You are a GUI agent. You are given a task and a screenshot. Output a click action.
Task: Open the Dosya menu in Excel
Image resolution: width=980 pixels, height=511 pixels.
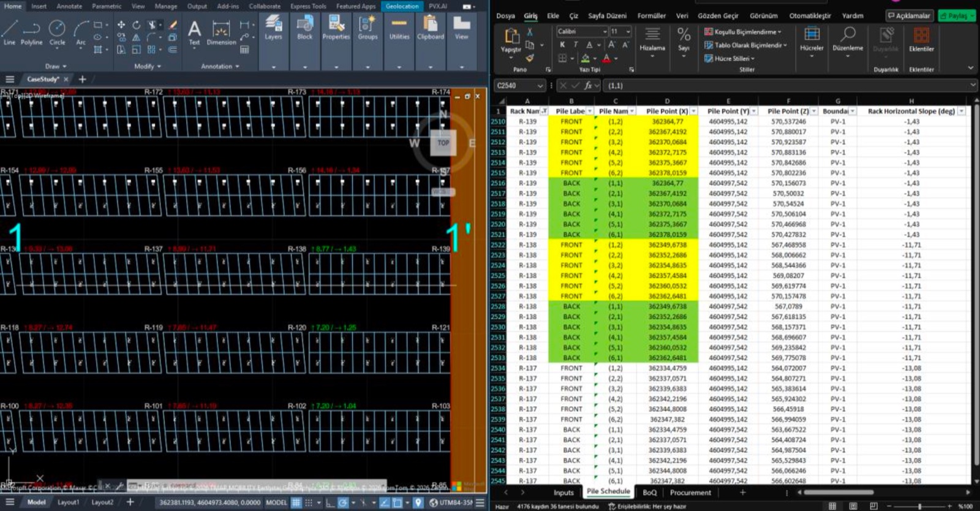pyautogui.click(x=505, y=16)
